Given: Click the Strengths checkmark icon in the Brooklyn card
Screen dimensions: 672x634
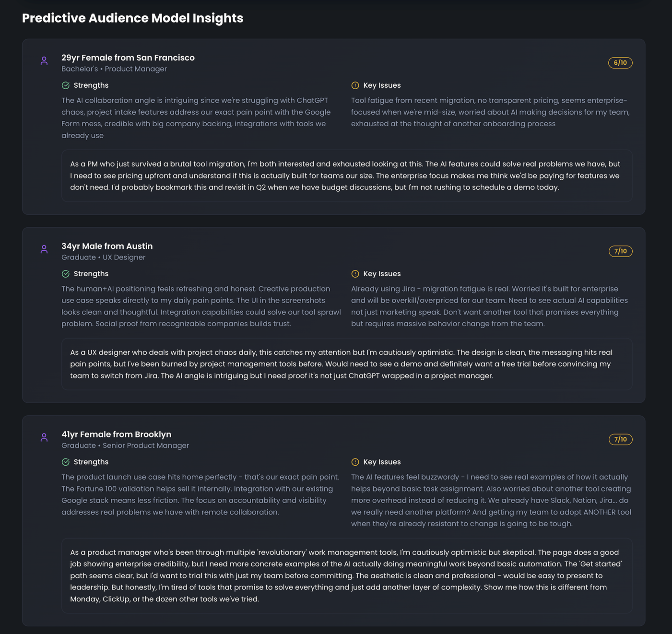Looking at the screenshot, I should tap(66, 462).
